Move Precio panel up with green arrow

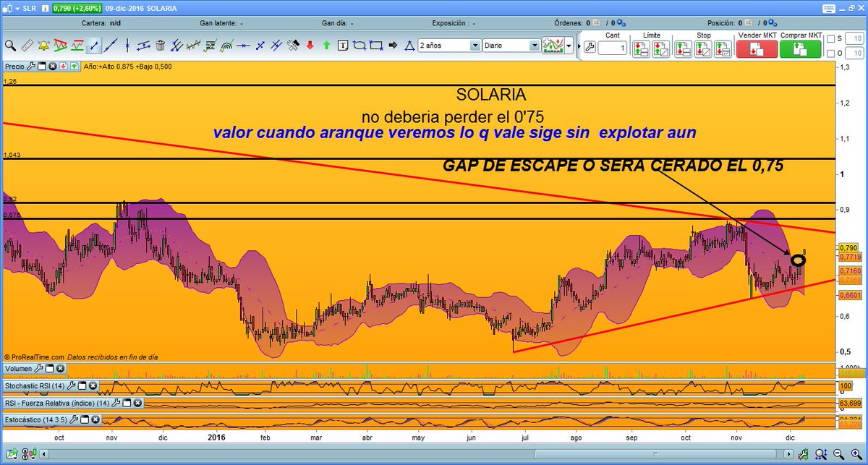75,67
